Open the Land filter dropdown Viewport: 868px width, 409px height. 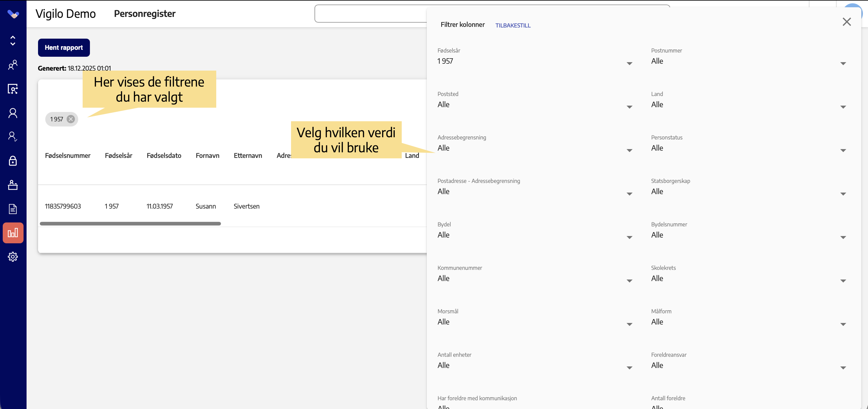(748, 105)
